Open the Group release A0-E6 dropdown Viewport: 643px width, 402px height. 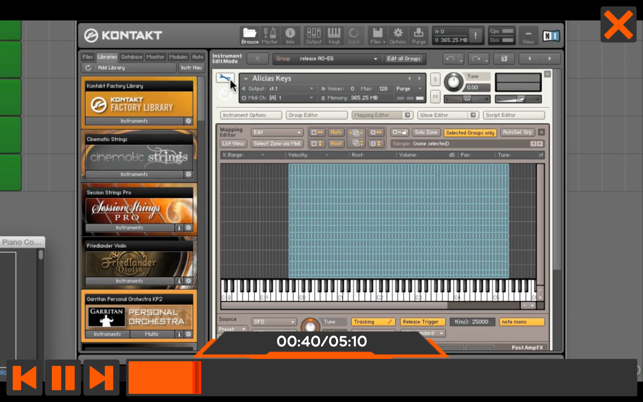click(x=326, y=59)
